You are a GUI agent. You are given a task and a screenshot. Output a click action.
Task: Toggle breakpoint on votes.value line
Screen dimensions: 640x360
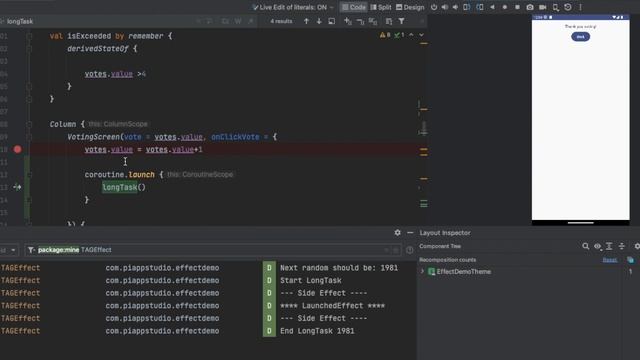point(18,149)
